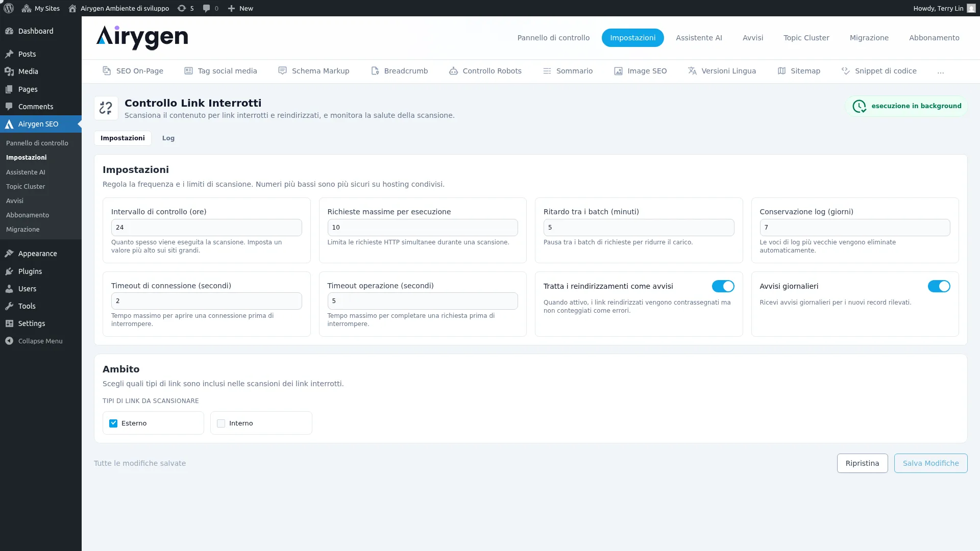Screen dimensions: 980x551
Task: Switch to the Log tab
Action: point(168,138)
